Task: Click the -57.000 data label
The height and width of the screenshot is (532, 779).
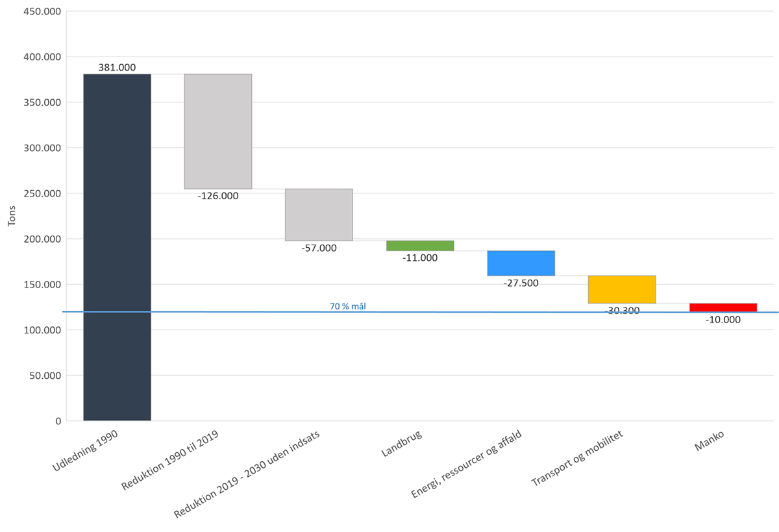Action: (x=319, y=248)
